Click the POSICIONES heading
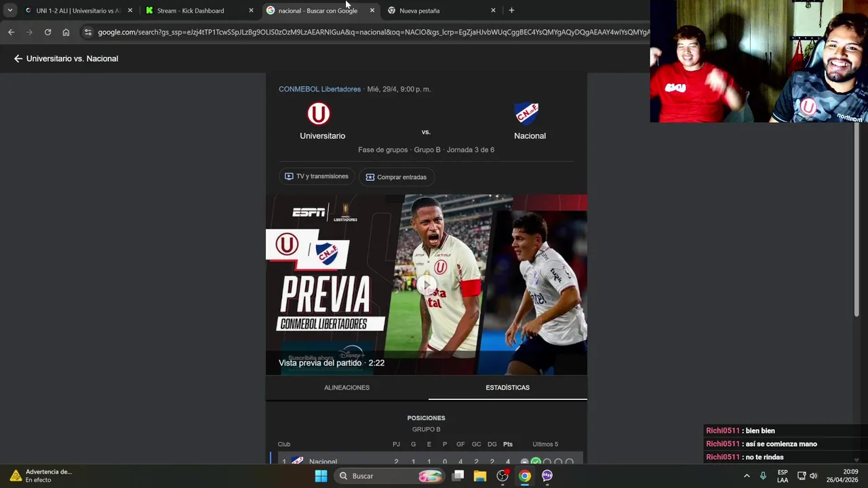Image resolution: width=868 pixels, height=488 pixels. coord(426,418)
